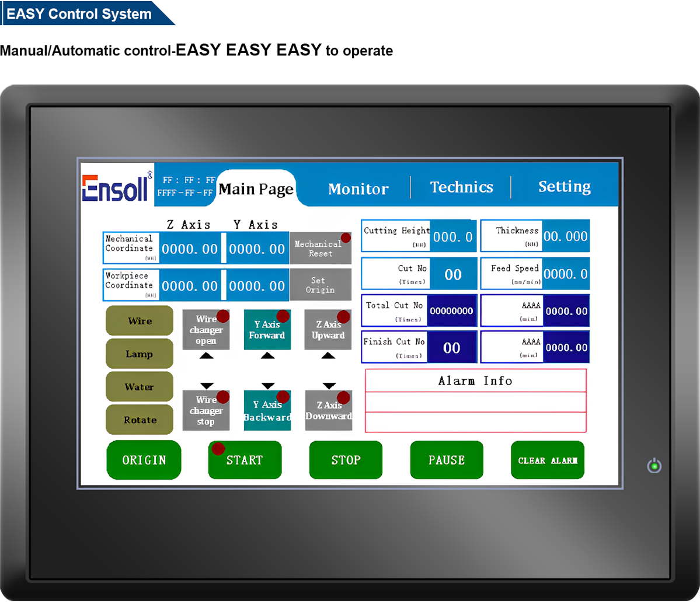
Task: Hit the green ORIGIN button
Action: coord(144,460)
